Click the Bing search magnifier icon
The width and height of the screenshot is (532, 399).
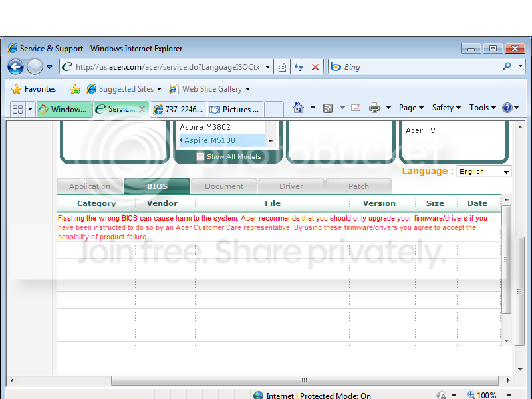click(x=507, y=66)
